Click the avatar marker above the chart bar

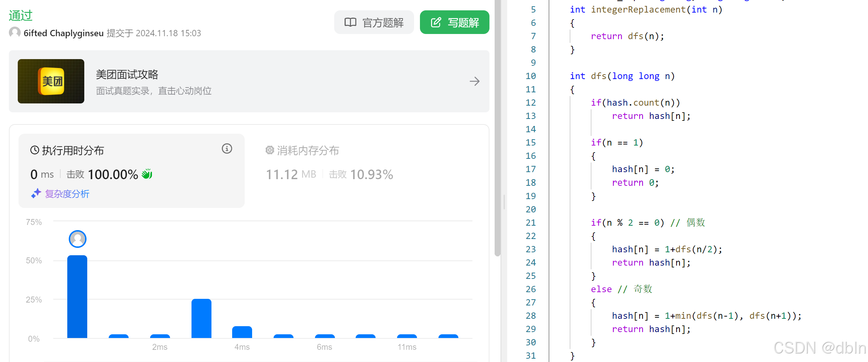click(x=78, y=239)
